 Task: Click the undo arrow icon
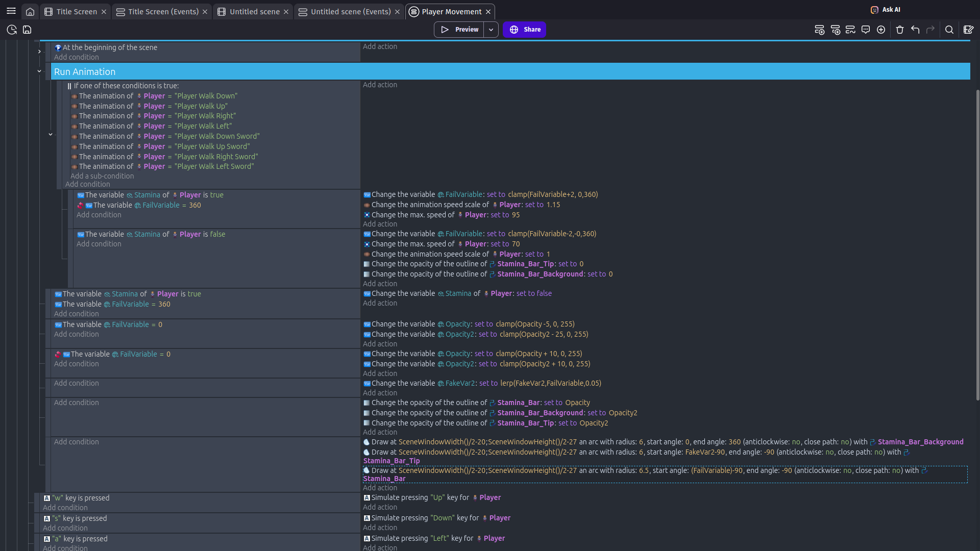pyautogui.click(x=915, y=30)
